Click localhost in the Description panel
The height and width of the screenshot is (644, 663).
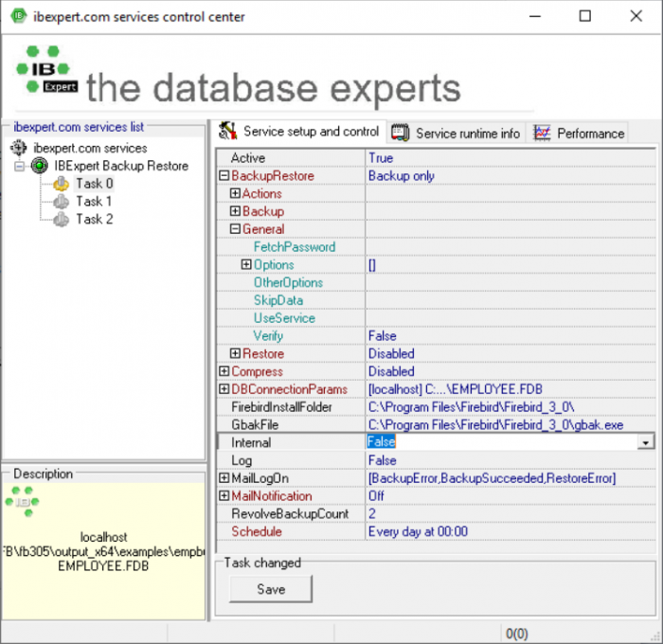(103, 537)
